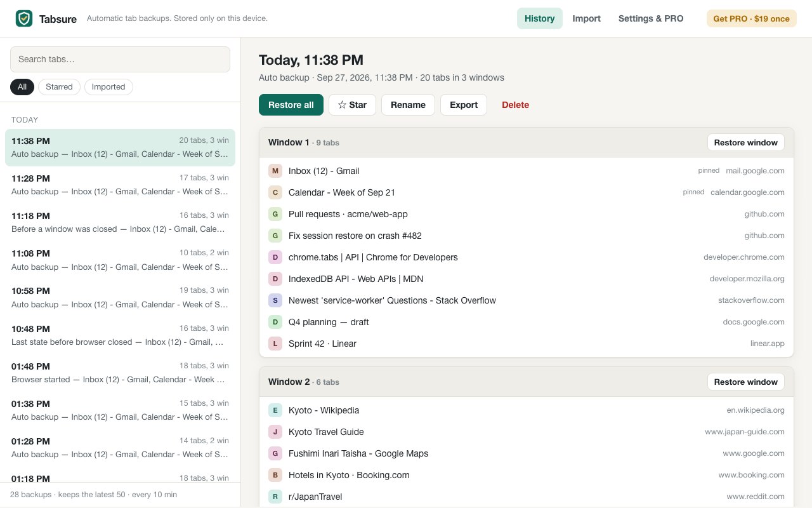The height and width of the screenshot is (508, 812).
Task: Click the linear.app domain label
Action: [768, 344]
